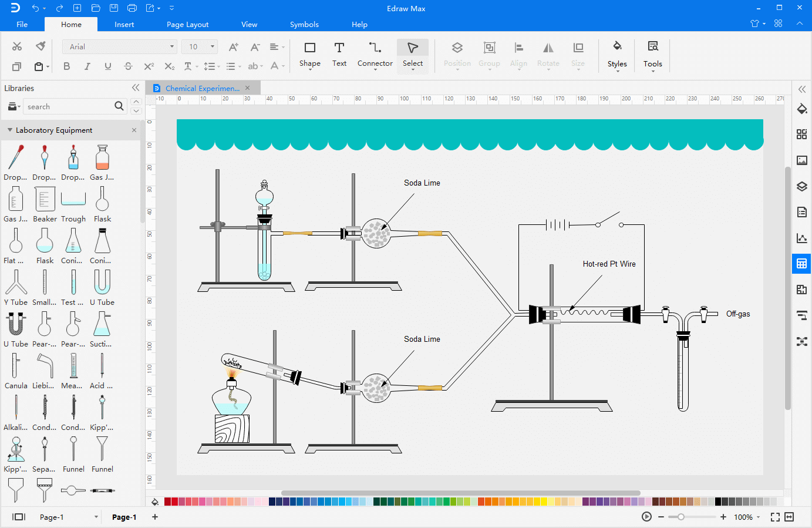
Task: Activate the Text tool
Action: [339, 56]
